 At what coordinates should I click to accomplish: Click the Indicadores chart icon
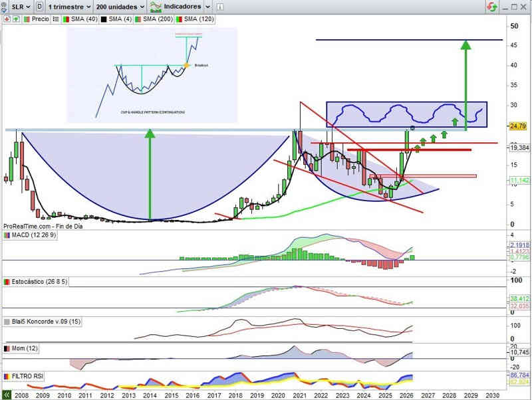pyautogui.click(x=156, y=7)
